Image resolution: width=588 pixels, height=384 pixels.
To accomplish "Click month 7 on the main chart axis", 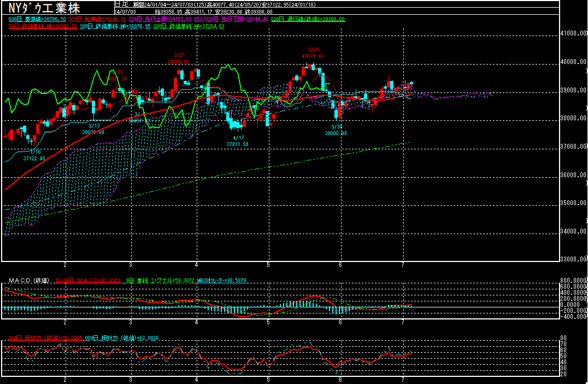I will pyautogui.click(x=403, y=265).
